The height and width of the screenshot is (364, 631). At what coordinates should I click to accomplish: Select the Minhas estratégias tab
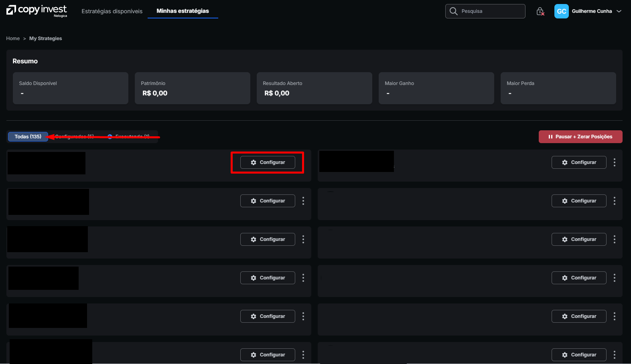pyautogui.click(x=183, y=11)
